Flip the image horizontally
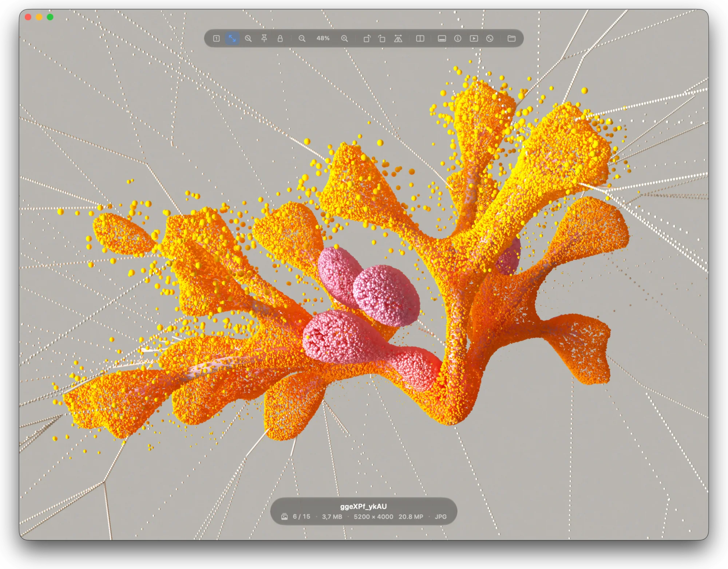The height and width of the screenshot is (569, 728). pyautogui.click(x=398, y=38)
